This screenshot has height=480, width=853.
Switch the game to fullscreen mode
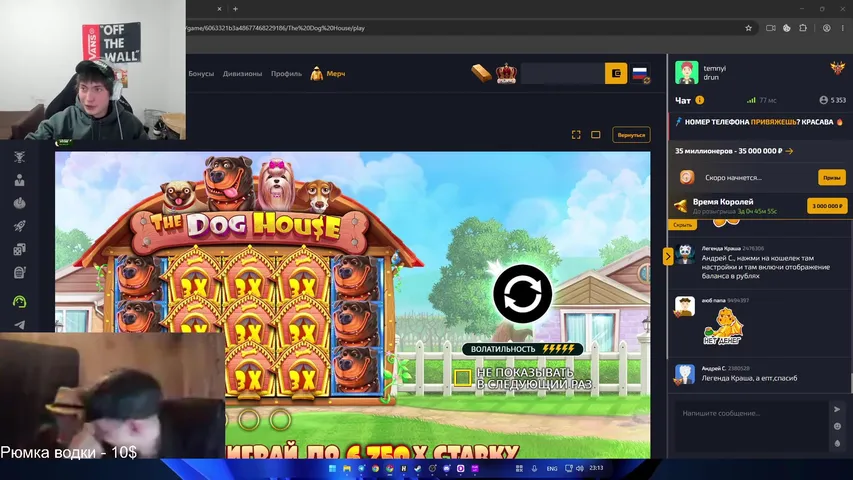(576, 134)
